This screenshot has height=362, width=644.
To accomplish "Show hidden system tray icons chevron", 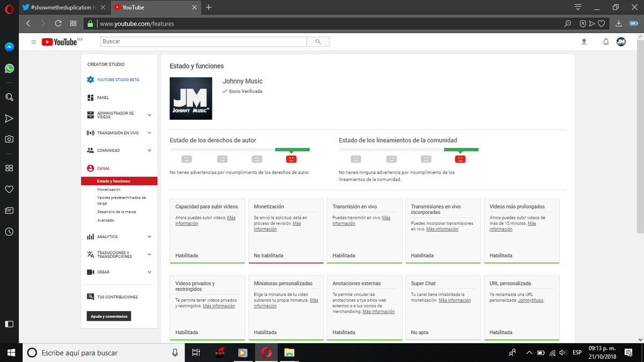I will pyautogui.click(x=529, y=352).
